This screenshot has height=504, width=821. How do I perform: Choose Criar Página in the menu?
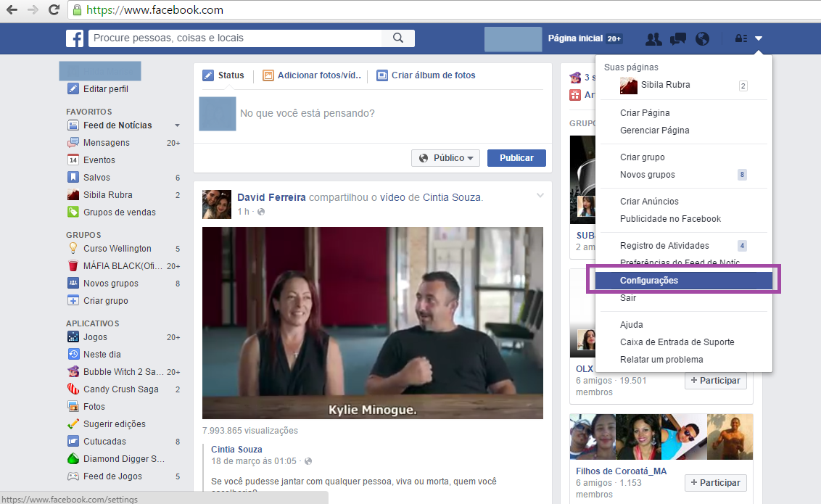pos(645,113)
